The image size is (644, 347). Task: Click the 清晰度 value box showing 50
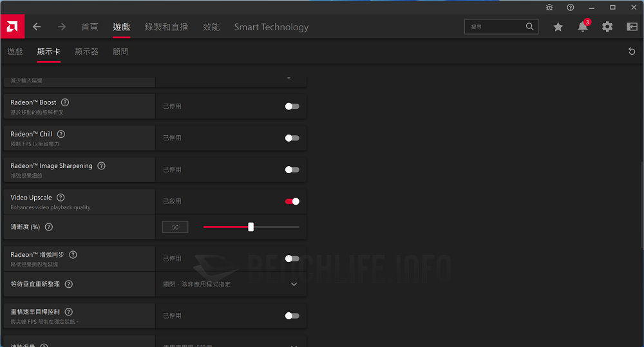(175, 227)
